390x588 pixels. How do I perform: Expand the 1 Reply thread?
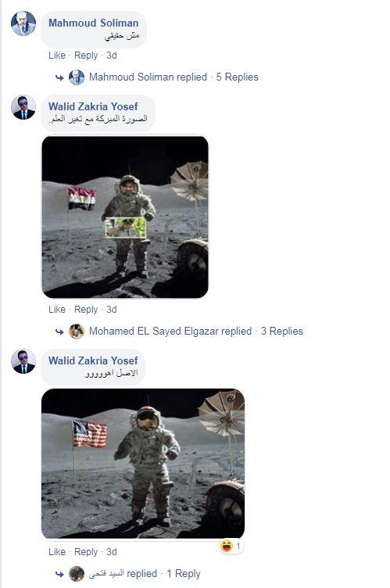[x=184, y=574]
